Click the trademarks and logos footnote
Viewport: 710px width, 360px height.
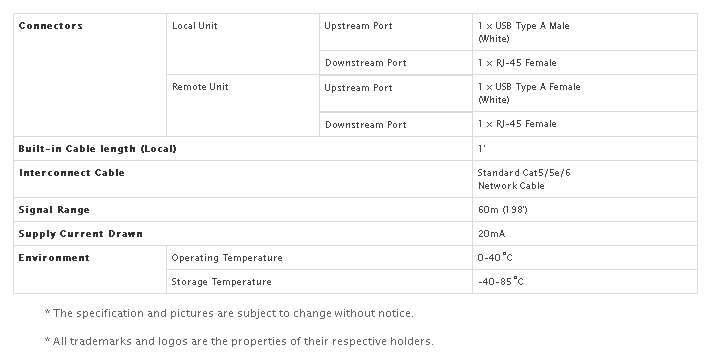point(239,341)
